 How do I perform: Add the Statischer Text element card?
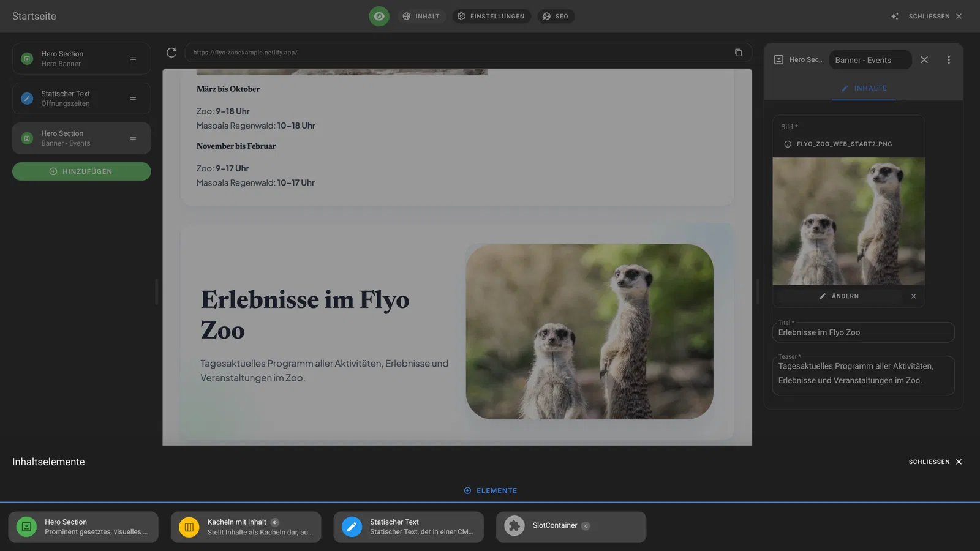point(409,527)
